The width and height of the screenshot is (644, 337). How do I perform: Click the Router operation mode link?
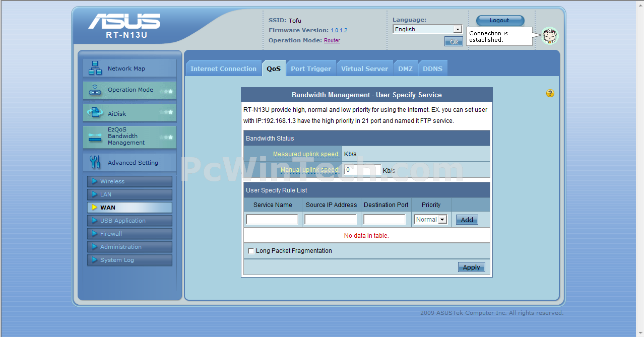click(x=332, y=40)
